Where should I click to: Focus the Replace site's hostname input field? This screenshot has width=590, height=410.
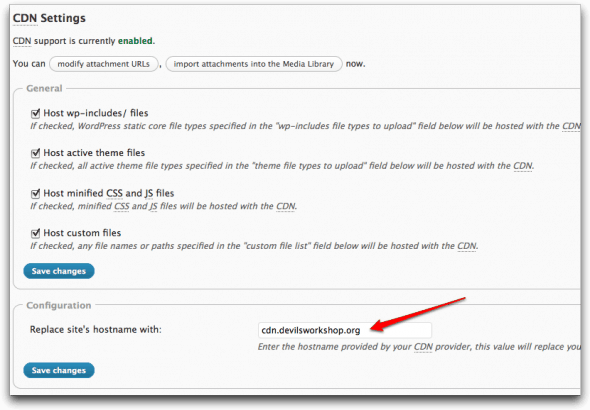pos(345,330)
